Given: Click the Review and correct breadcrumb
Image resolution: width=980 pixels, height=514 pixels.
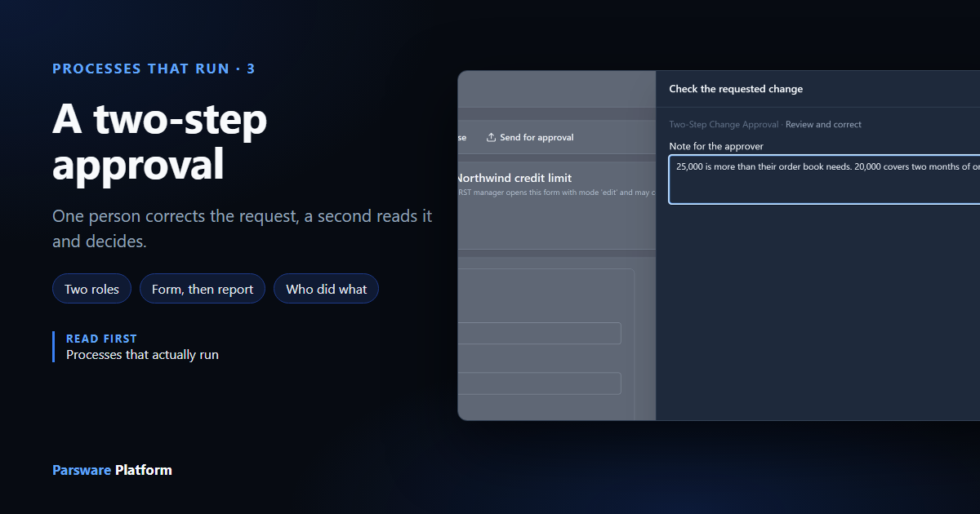Looking at the screenshot, I should pyautogui.click(x=823, y=125).
